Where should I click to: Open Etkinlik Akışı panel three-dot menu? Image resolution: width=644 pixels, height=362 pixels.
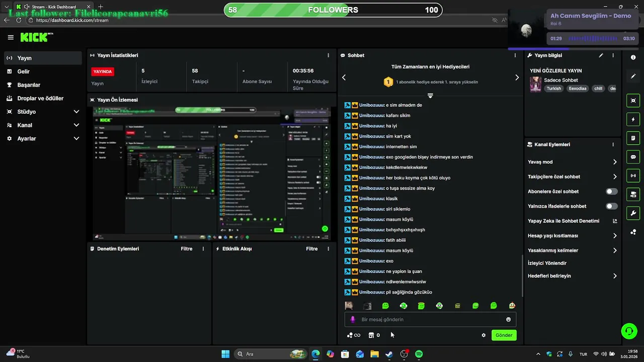tap(329, 249)
